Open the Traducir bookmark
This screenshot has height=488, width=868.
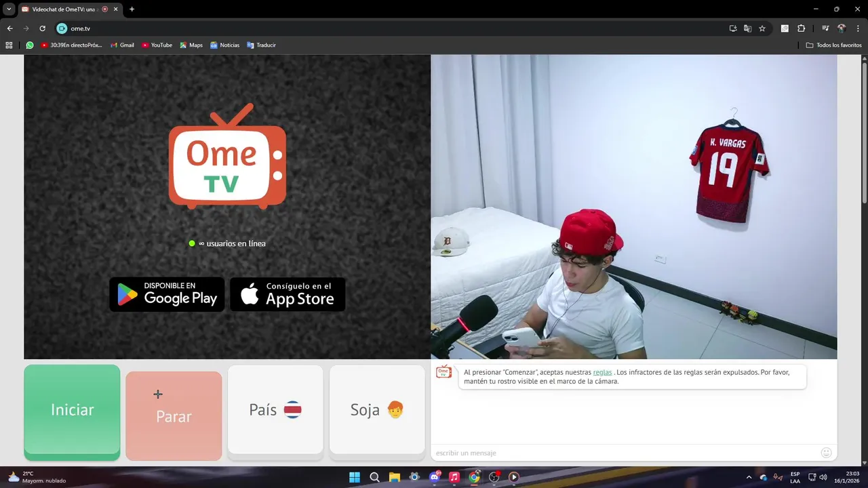coord(261,45)
